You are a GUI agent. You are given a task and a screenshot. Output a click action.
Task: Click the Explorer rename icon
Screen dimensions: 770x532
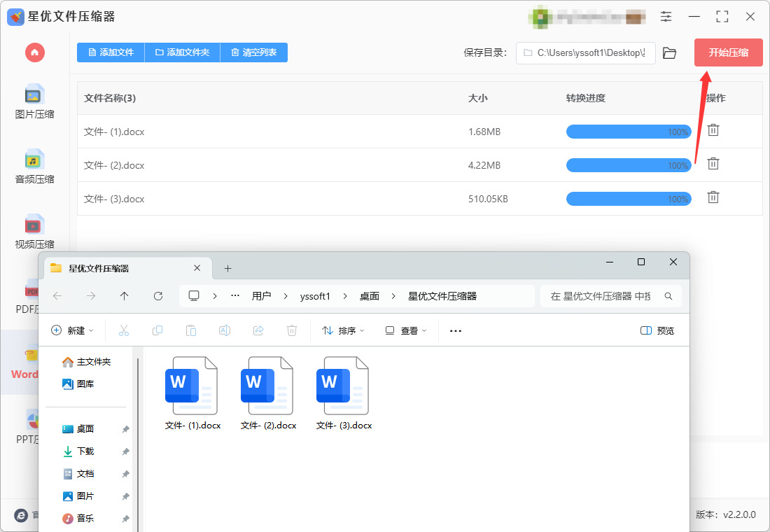(x=225, y=330)
